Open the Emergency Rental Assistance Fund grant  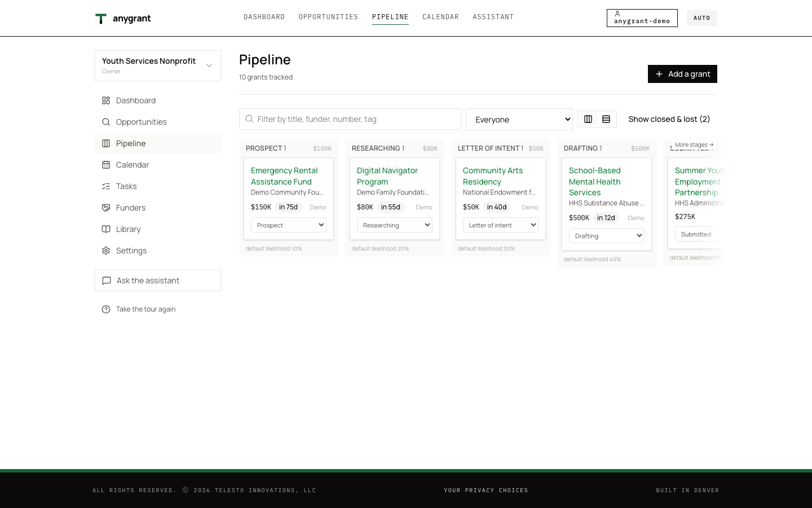pyautogui.click(x=284, y=176)
